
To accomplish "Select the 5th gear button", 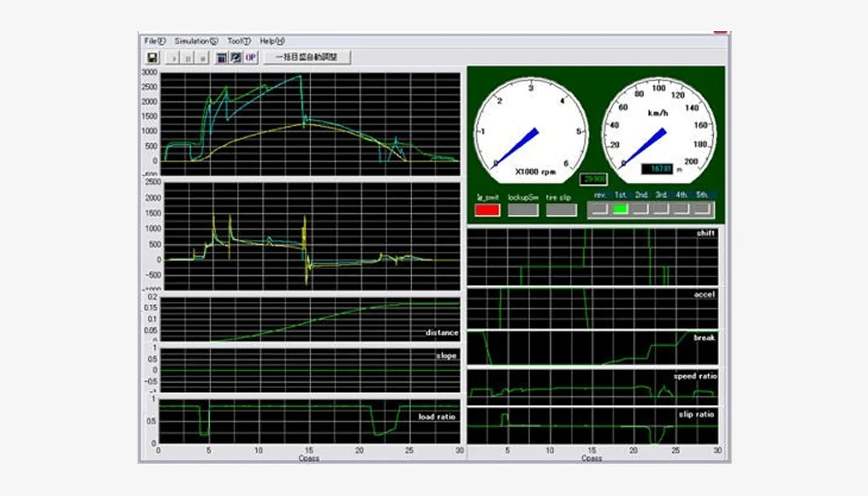I will (x=702, y=210).
